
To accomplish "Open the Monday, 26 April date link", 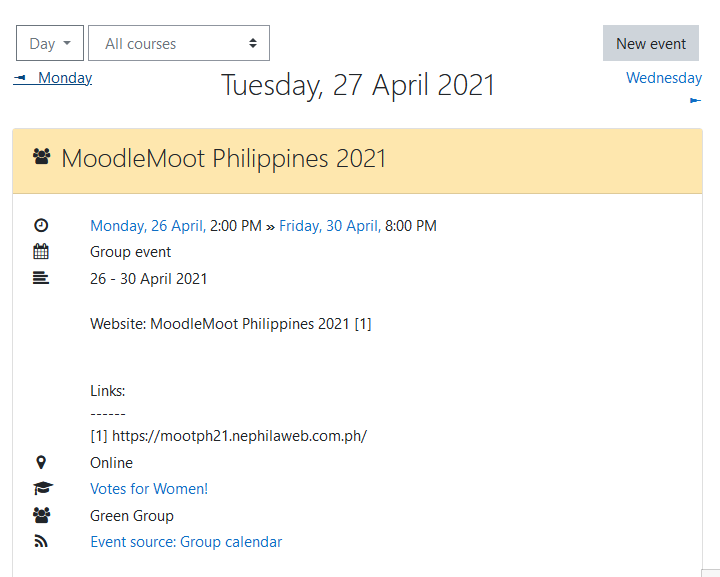I will click(x=148, y=226).
